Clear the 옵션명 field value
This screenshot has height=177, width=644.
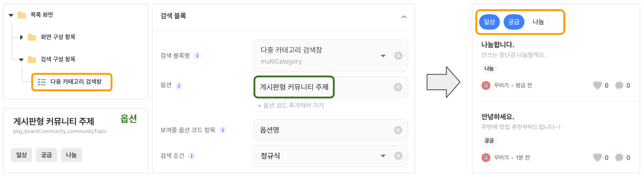pyautogui.click(x=398, y=130)
